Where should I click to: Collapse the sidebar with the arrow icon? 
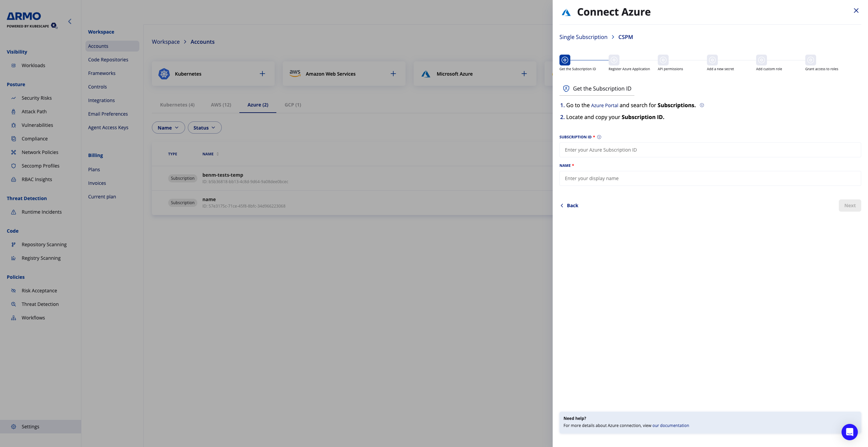[x=70, y=21]
